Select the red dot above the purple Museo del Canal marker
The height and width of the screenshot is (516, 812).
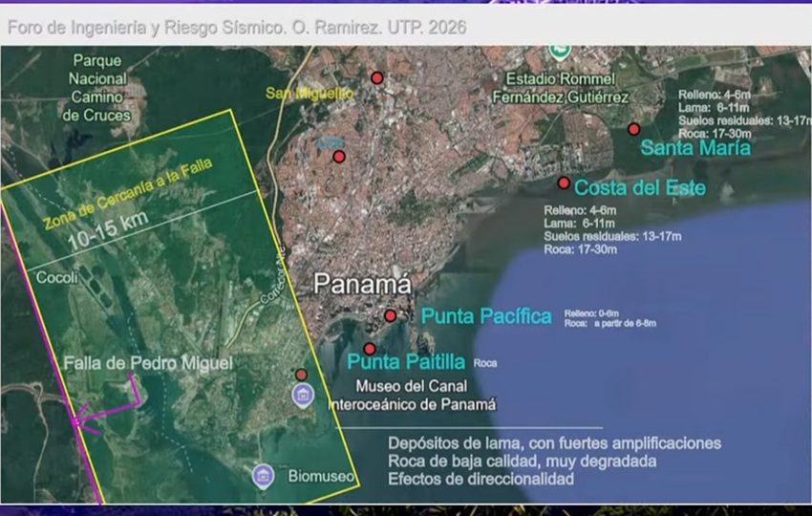point(301,375)
